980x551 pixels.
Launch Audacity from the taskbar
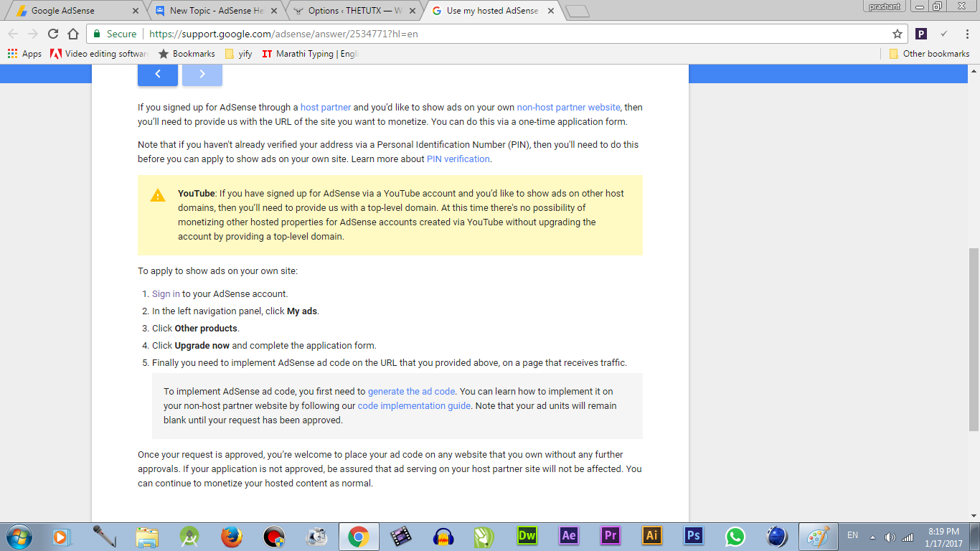click(x=443, y=537)
